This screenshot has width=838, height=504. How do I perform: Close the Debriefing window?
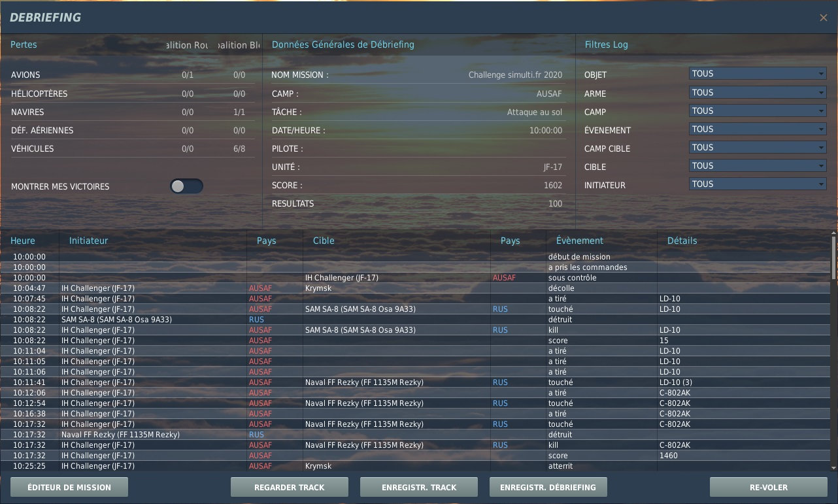coord(823,18)
